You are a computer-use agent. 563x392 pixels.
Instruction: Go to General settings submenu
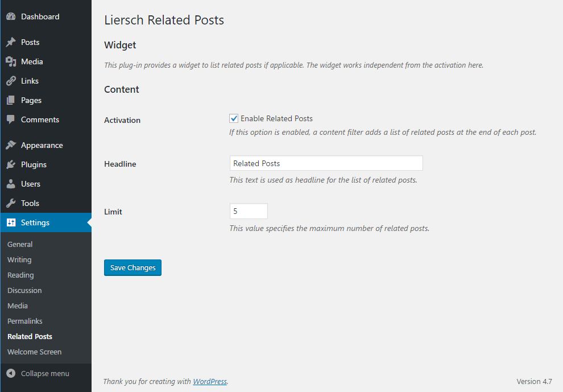[20, 244]
